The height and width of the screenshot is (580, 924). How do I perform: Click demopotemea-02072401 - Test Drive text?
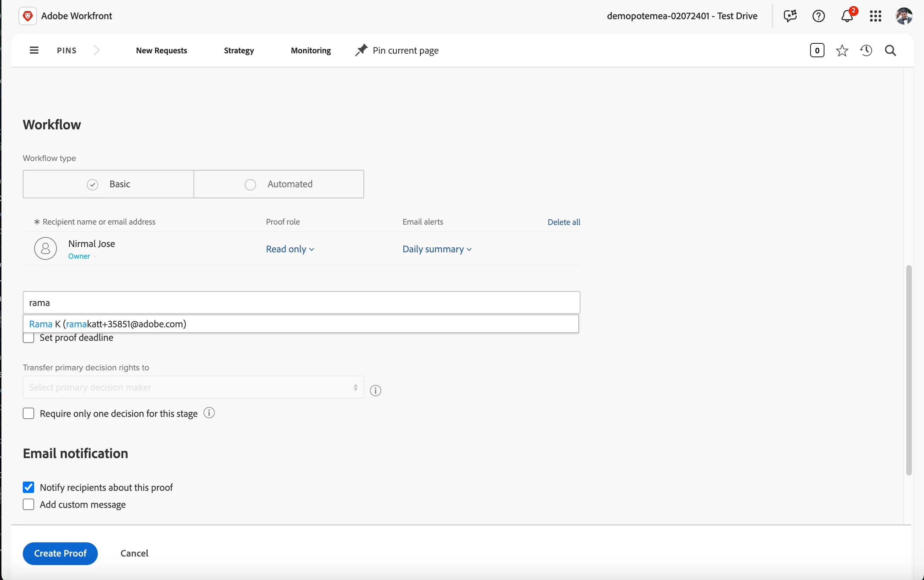[682, 16]
